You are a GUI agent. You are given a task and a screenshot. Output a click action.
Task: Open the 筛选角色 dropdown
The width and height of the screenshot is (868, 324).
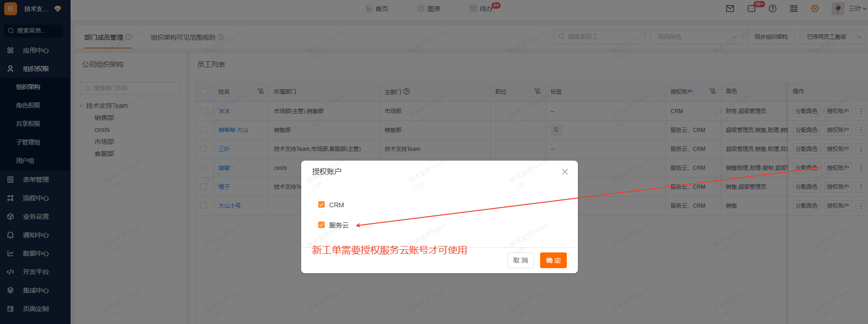[x=696, y=37]
